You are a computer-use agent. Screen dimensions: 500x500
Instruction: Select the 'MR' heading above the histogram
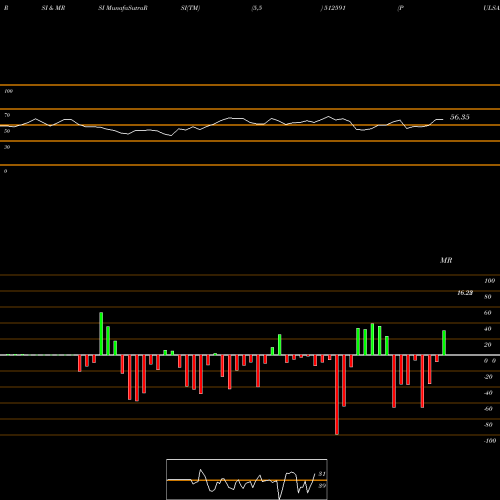click(x=446, y=260)
